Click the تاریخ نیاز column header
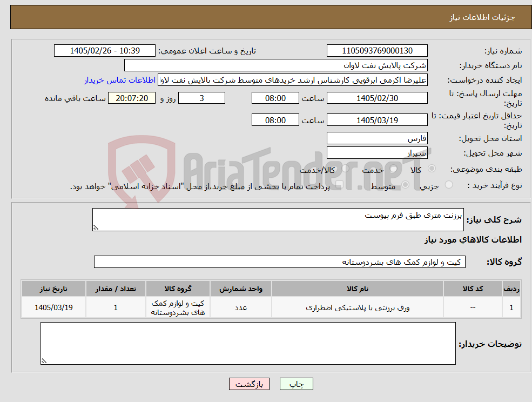The height and width of the screenshot is (402, 532). tap(53, 289)
